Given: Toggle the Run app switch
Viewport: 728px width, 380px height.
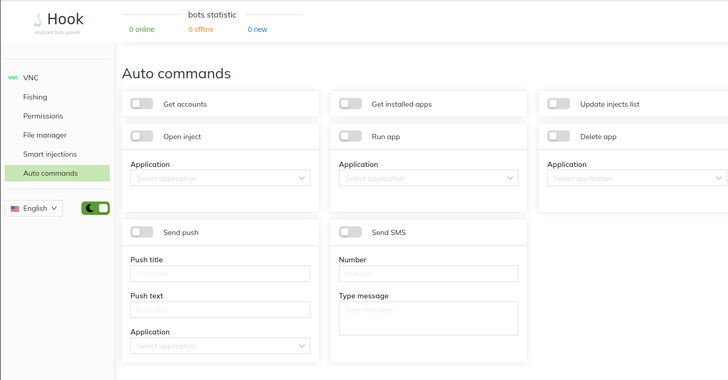Looking at the screenshot, I should coord(351,136).
